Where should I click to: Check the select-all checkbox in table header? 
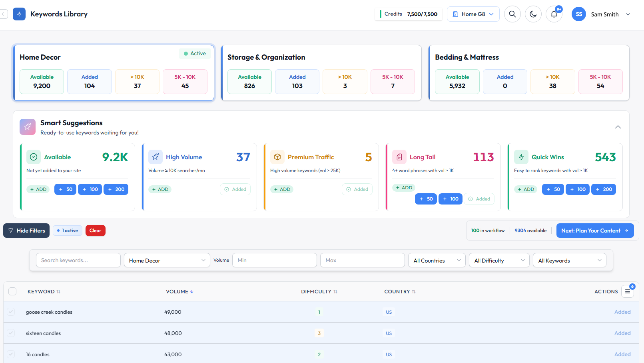[12, 291]
